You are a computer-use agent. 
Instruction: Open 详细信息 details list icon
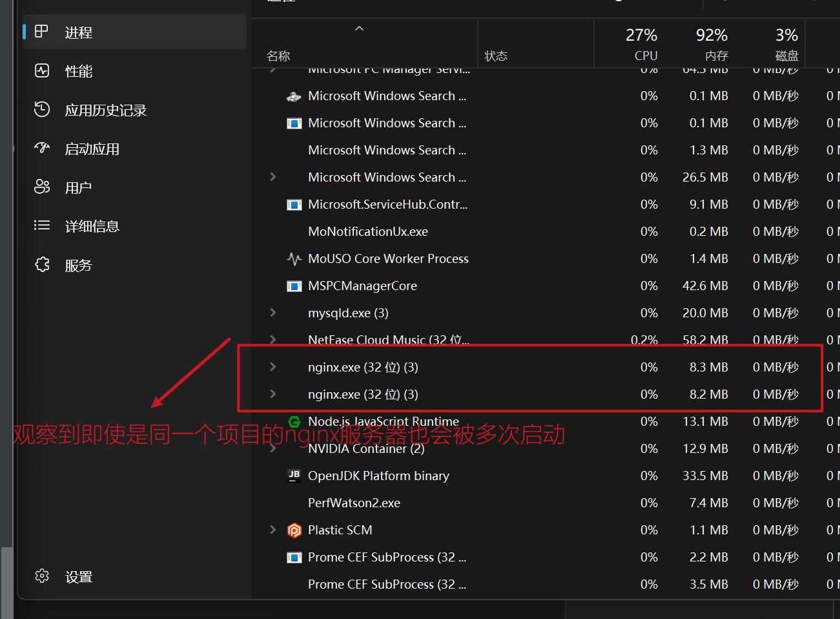click(x=41, y=226)
